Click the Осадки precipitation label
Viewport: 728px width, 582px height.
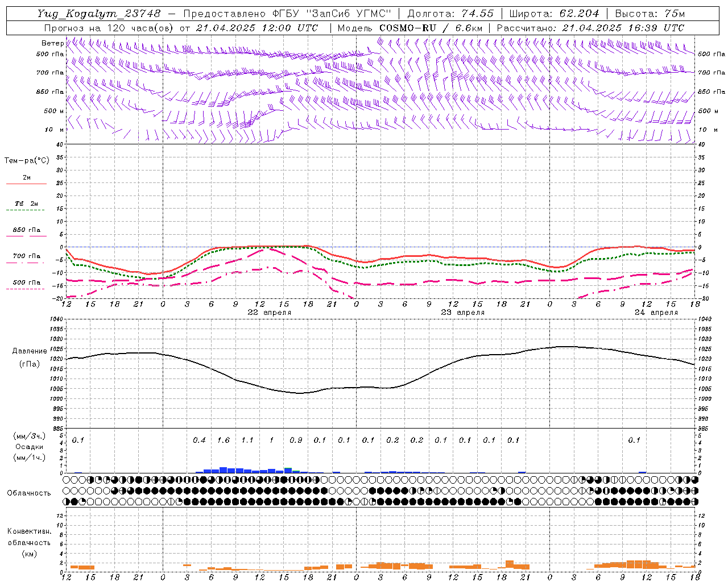pyautogui.click(x=29, y=447)
